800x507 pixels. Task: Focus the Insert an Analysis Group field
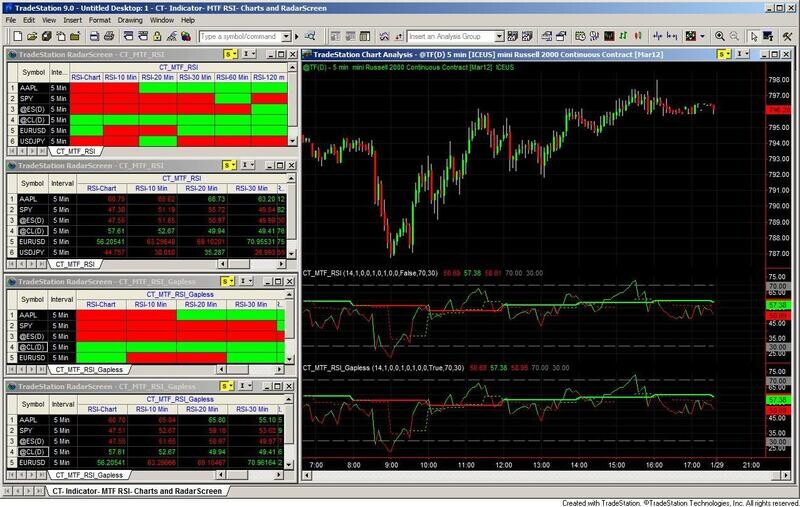pos(451,36)
